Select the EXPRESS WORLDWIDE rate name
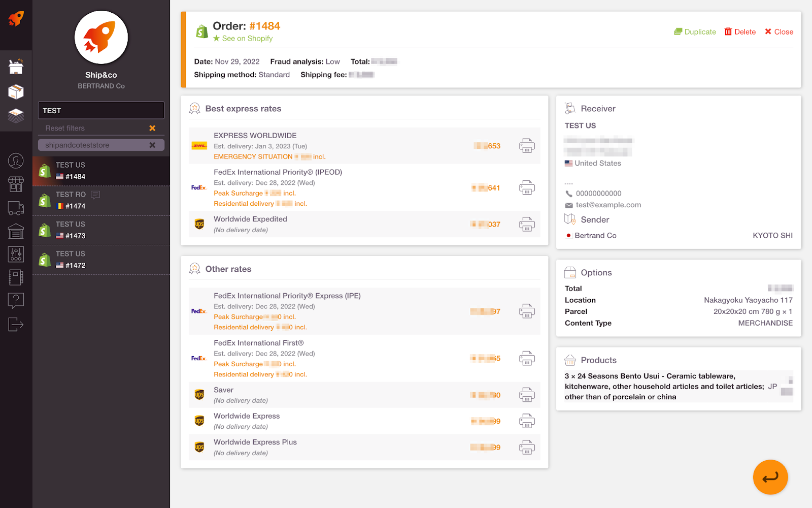812x508 pixels. tap(255, 136)
